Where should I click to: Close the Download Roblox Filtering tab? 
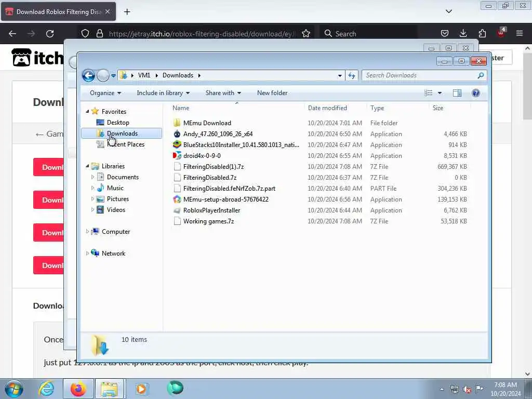[x=107, y=11]
